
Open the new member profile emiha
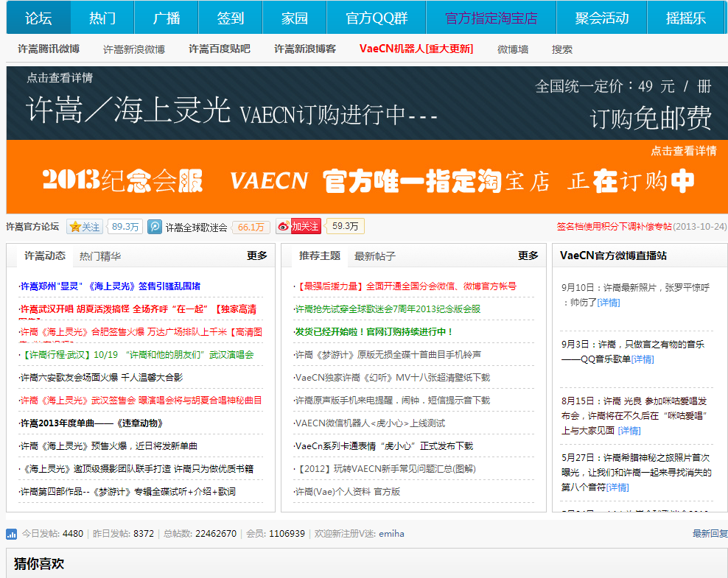click(391, 534)
